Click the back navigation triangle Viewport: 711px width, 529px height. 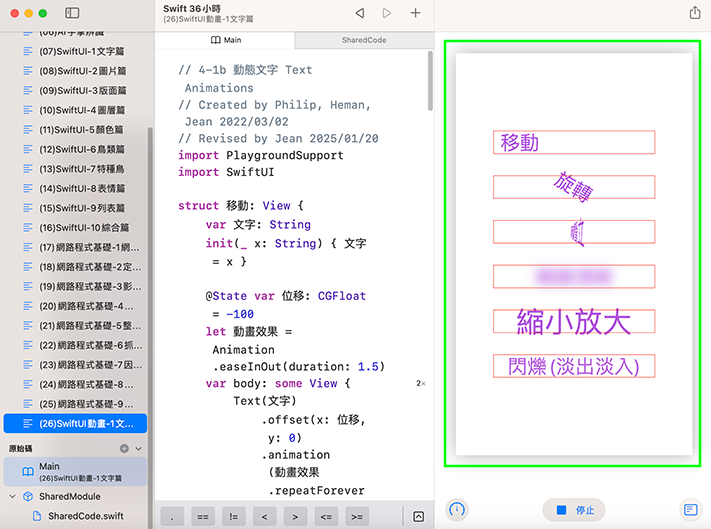pos(360,13)
